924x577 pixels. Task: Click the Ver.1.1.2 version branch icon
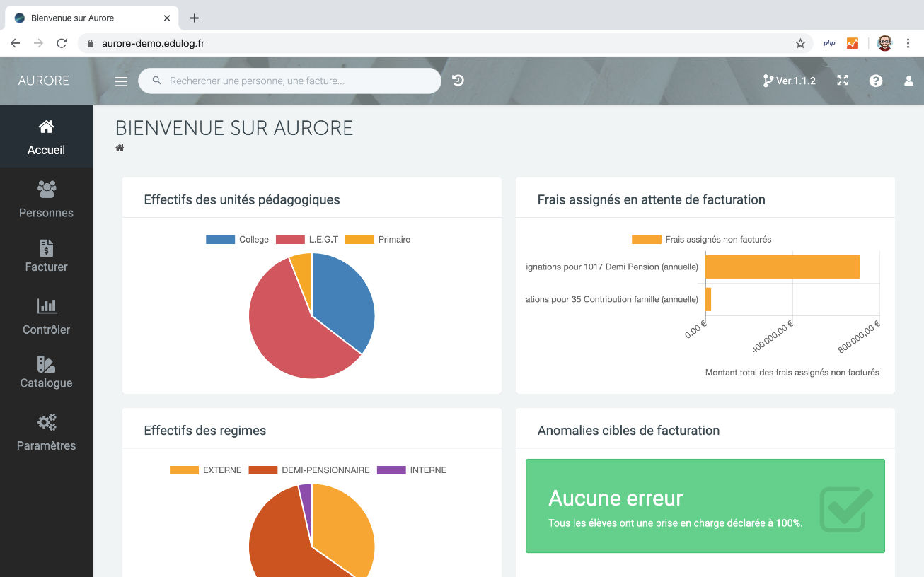pos(768,81)
